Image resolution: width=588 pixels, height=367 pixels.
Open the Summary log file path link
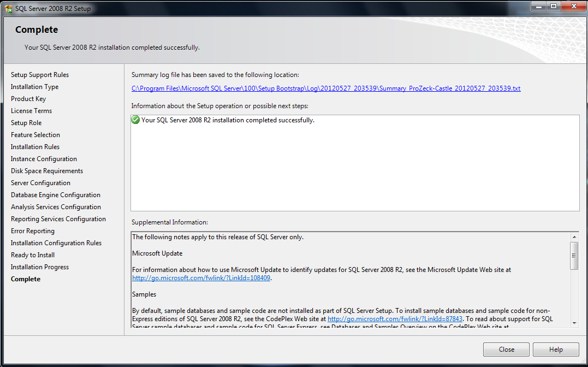[326, 88]
